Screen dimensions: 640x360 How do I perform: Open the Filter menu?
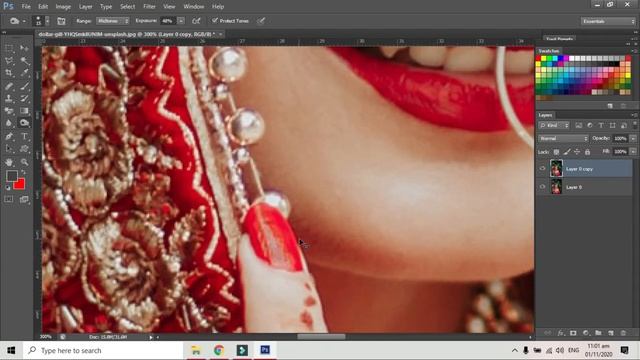click(149, 7)
